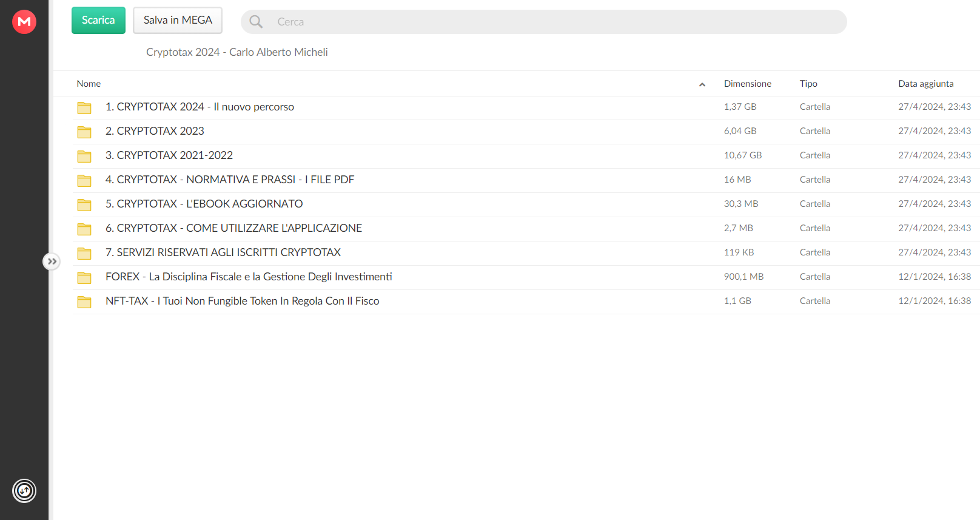980x520 pixels.
Task: Select '4. CRYPTOTAX - NORMATIVA E PRASSI - I FILE PDF'
Action: click(x=230, y=180)
